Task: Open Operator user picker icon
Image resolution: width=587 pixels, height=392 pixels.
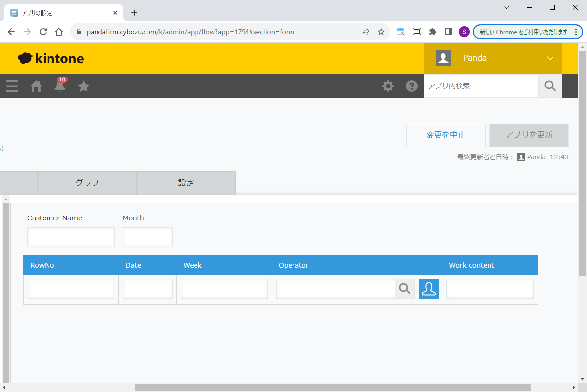Action: pos(429,289)
